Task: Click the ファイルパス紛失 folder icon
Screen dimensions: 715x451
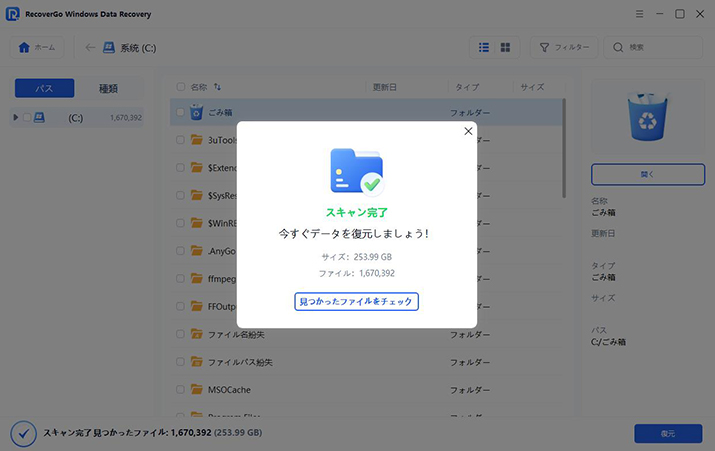Action: tap(197, 362)
